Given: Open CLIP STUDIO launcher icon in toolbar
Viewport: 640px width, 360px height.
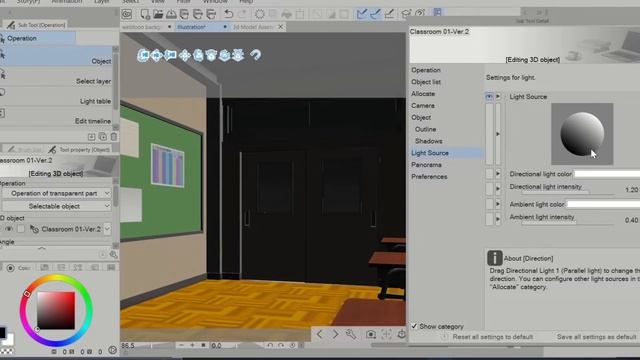Looking at the screenshot, I should coord(127,14).
